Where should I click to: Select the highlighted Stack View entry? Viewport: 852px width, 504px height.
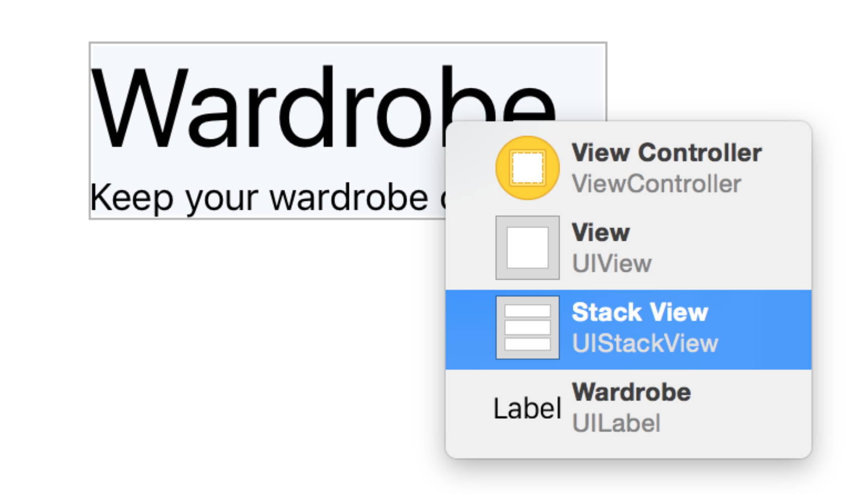point(629,330)
